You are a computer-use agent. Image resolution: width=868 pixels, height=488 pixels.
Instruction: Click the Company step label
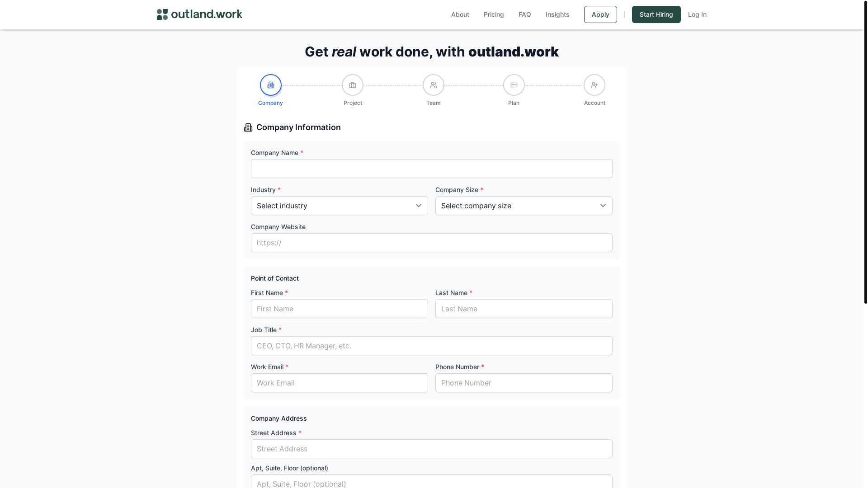(270, 103)
